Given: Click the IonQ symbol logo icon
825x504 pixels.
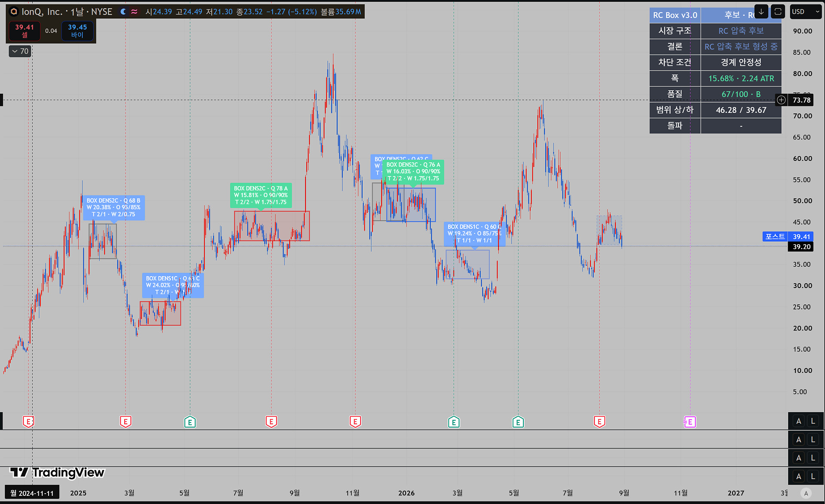Looking at the screenshot, I should pos(14,12).
